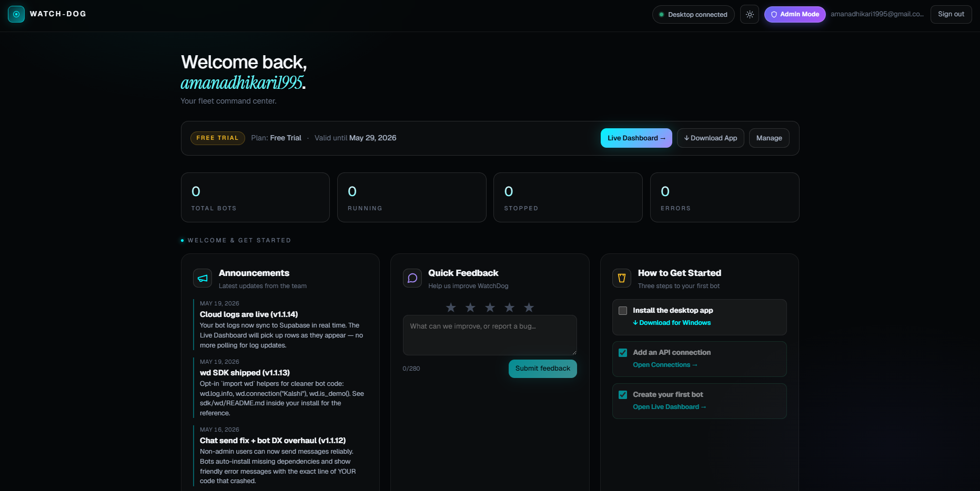Rate two stars in Quick Feedback
The height and width of the screenshot is (491, 980).
[470, 308]
